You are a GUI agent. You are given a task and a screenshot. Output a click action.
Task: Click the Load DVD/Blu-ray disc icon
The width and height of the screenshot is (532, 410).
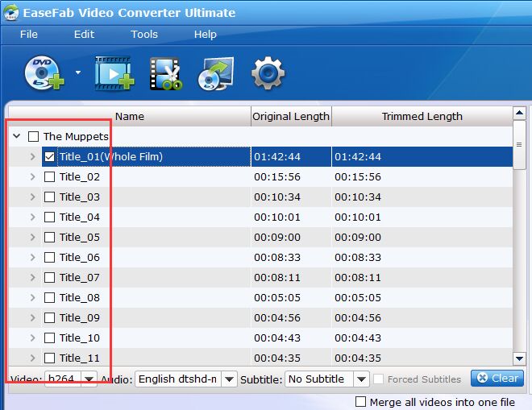44,73
